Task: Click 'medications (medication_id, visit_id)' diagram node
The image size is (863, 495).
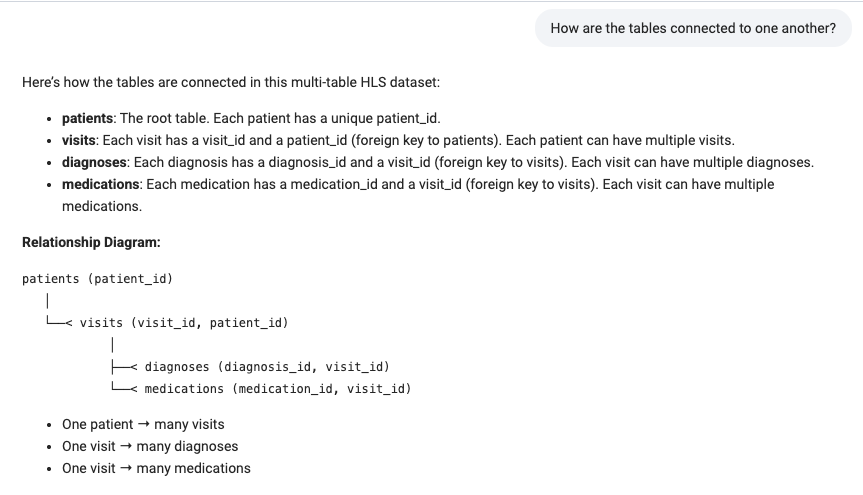Action: (x=278, y=389)
